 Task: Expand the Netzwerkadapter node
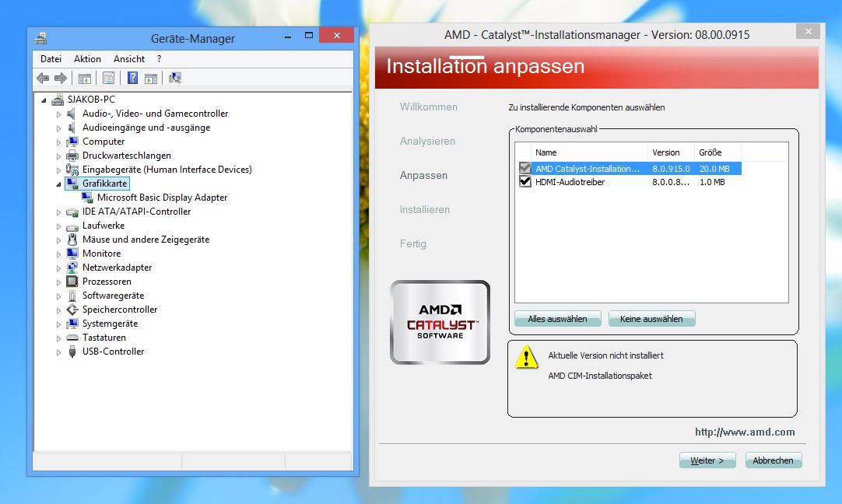click(x=58, y=268)
